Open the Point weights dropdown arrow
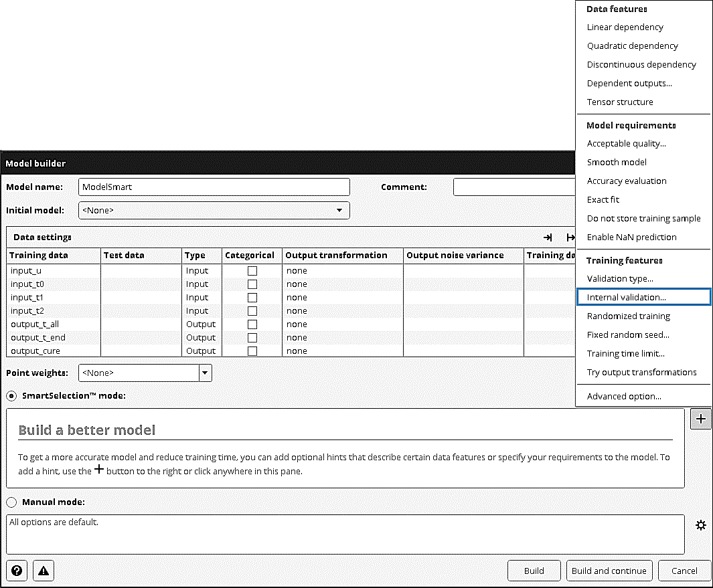This screenshot has height=588, width=713. (x=205, y=373)
